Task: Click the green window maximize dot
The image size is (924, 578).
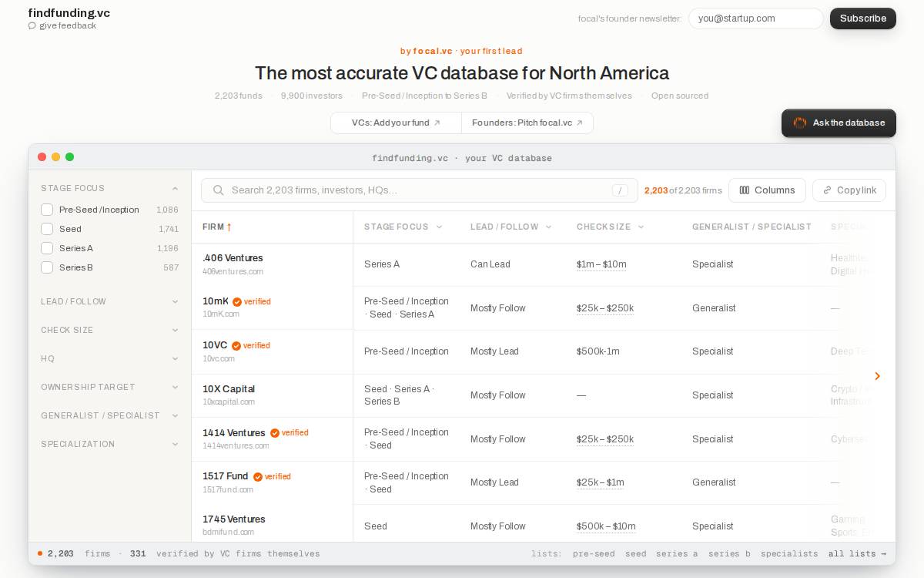Action: coord(70,157)
